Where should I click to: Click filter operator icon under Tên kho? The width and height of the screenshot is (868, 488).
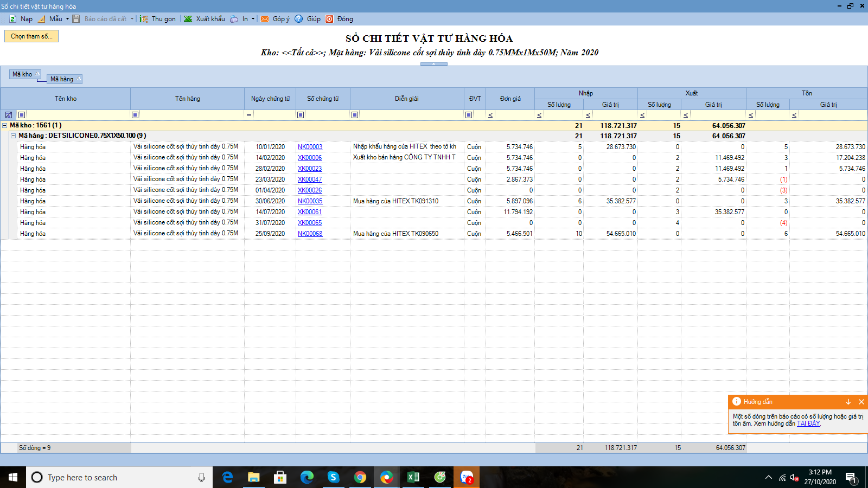(x=22, y=115)
